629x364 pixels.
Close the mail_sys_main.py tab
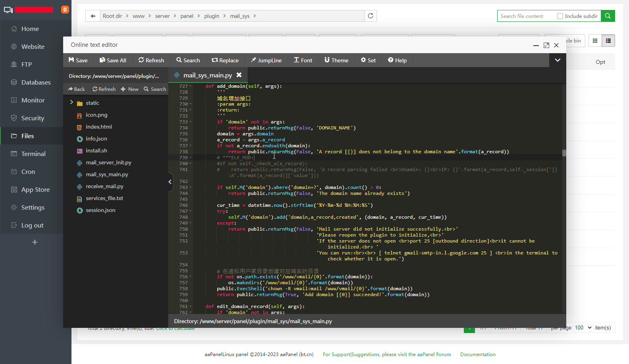(239, 75)
